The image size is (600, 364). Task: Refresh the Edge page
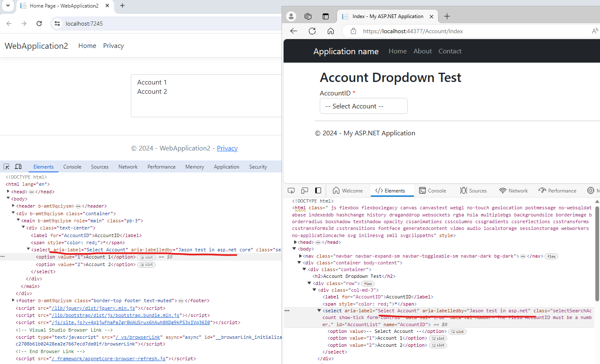pos(312,31)
